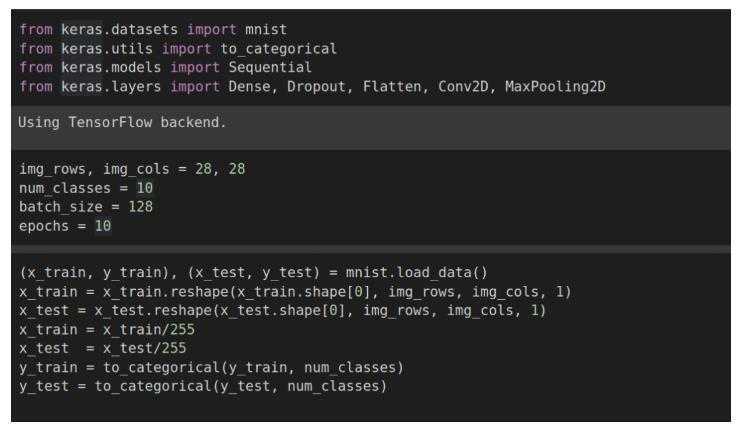The width and height of the screenshot is (743, 425).
Task: Click the x_train.reshape line
Action: tap(295, 292)
